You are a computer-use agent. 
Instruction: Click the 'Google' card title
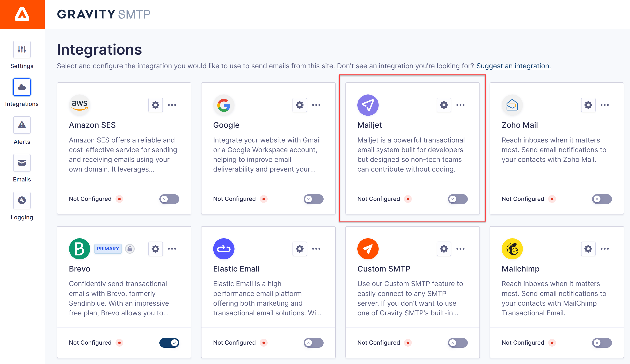click(x=226, y=125)
